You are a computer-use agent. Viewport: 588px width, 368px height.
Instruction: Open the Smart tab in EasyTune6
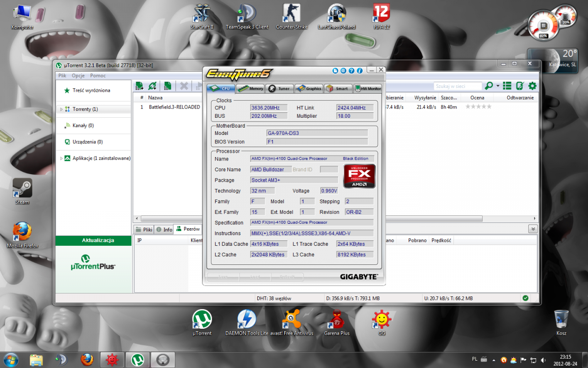pyautogui.click(x=338, y=88)
